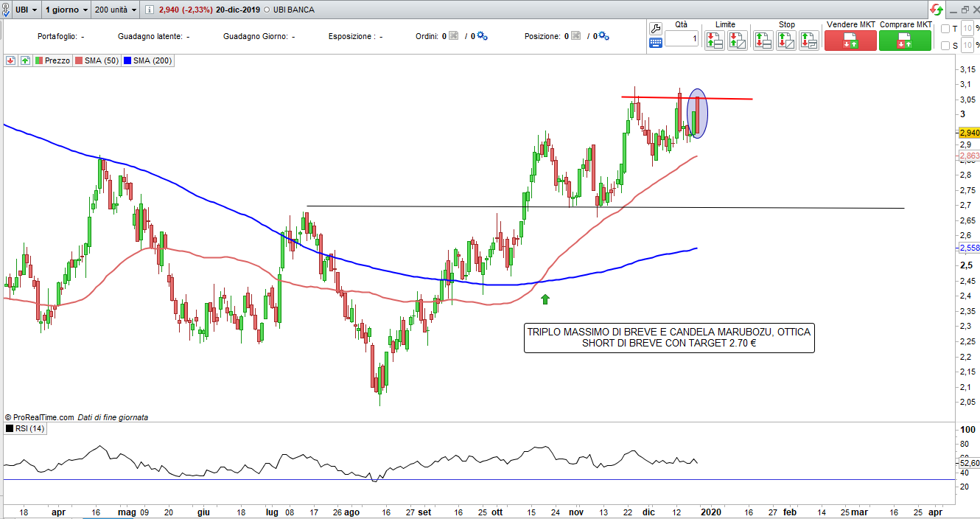Enable the S percentage checkbox
Image resolution: width=980 pixels, height=519 pixels.
click(945, 46)
